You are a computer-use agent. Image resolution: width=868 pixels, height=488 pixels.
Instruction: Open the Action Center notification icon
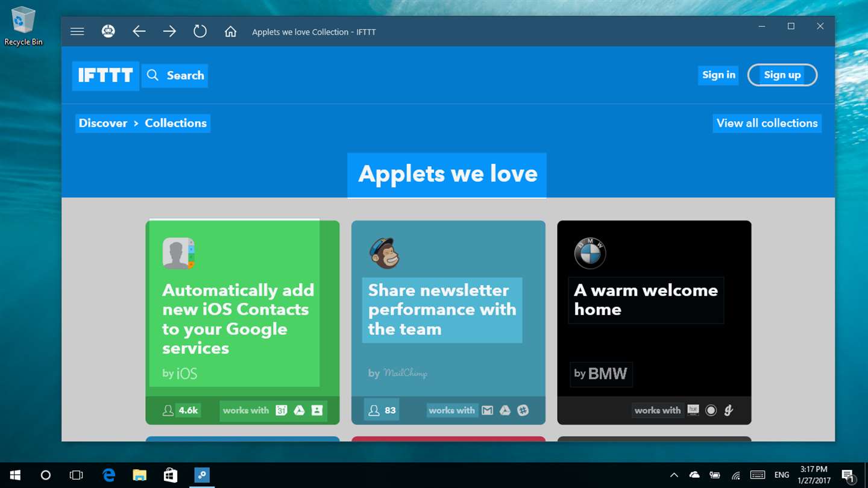[x=848, y=475]
